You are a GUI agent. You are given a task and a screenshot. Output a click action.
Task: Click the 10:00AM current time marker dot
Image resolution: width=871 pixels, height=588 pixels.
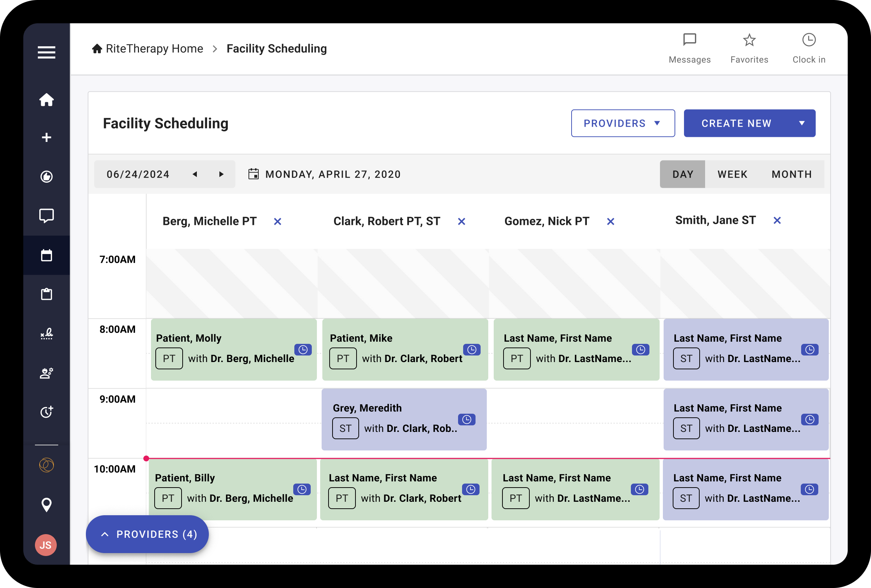click(146, 458)
